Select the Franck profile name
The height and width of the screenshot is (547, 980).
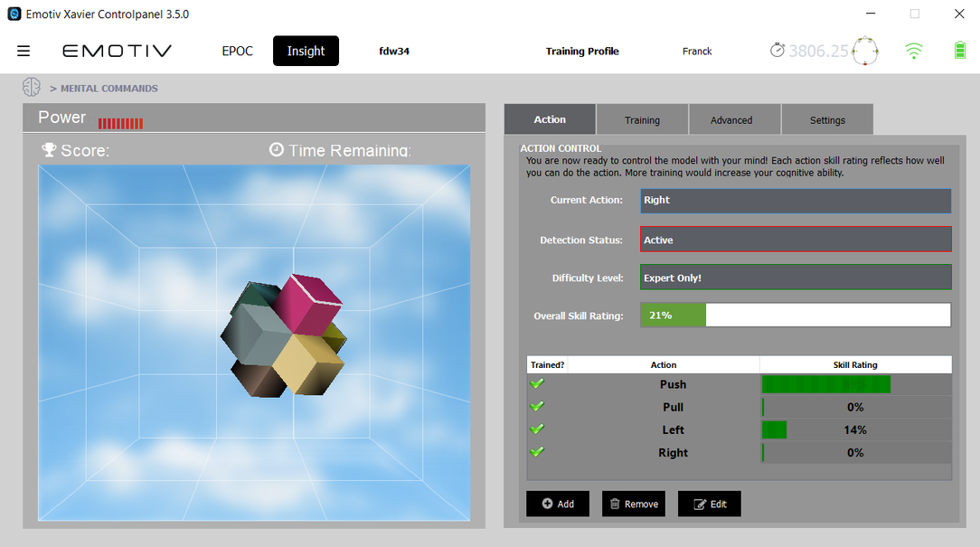[x=697, y=52]
